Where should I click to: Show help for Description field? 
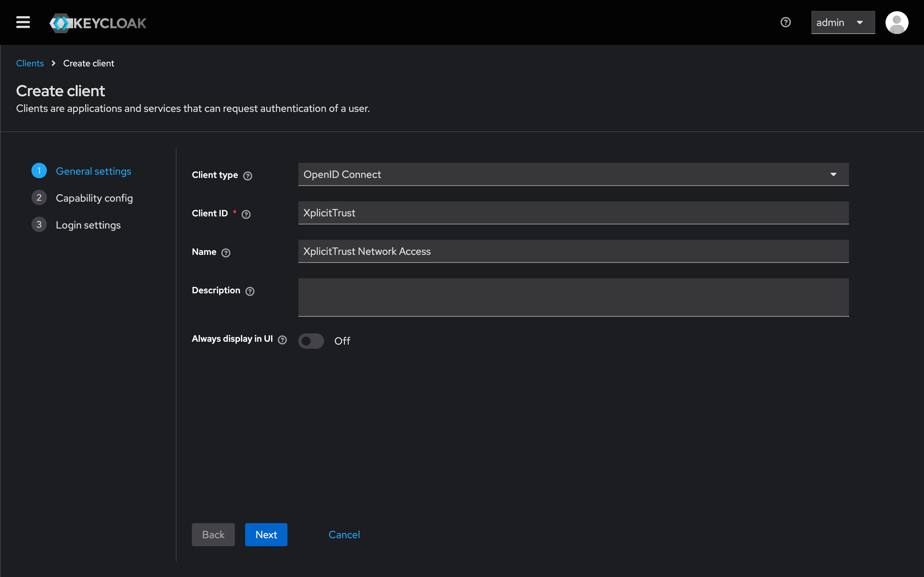click(250, 291)
